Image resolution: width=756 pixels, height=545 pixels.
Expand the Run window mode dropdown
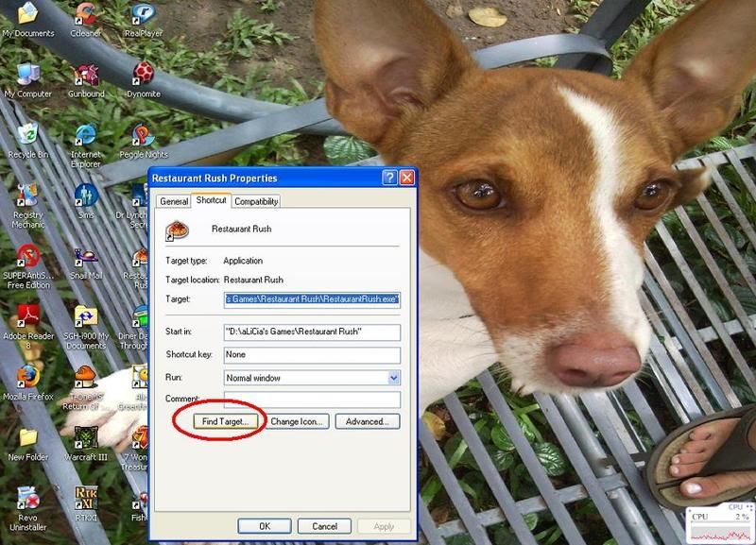(x=393, y=378)
